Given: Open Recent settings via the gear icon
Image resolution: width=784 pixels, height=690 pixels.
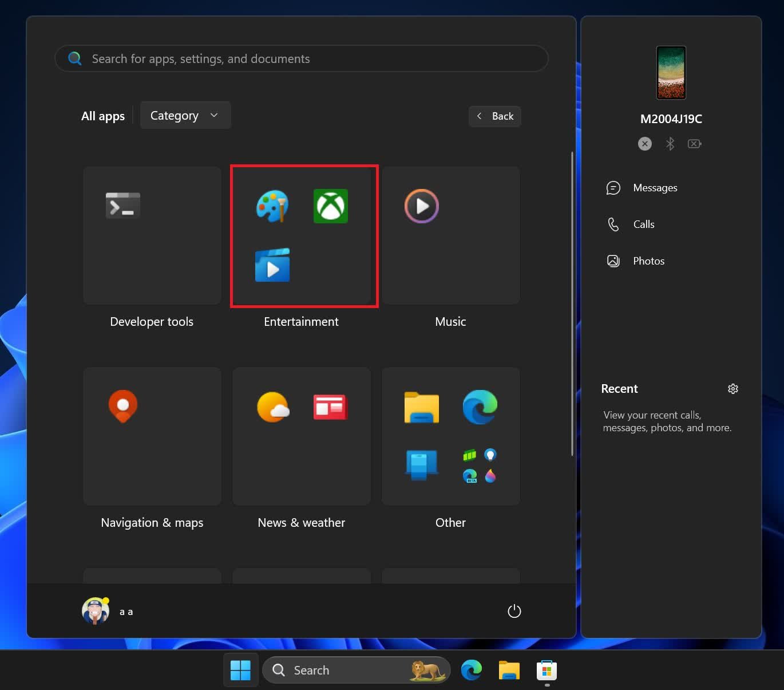Looking at the screenshot, I should coord(733,388).
